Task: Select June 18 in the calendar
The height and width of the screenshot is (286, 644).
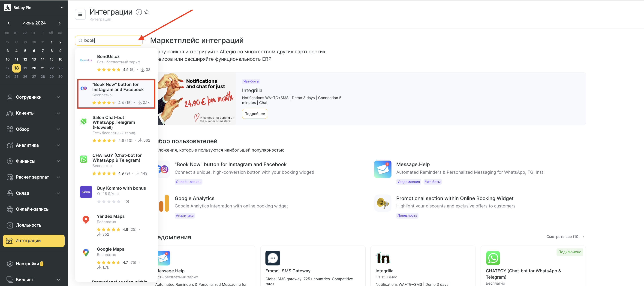Action: 16,68
